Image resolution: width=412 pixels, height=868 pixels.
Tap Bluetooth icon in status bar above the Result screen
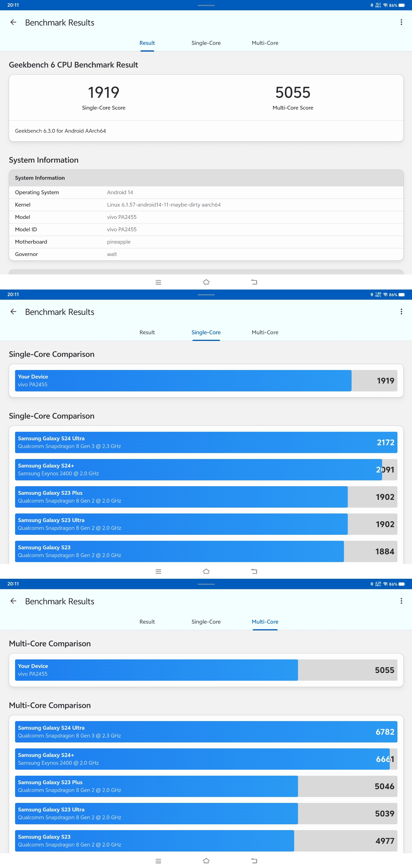click(x=372, y=5)
